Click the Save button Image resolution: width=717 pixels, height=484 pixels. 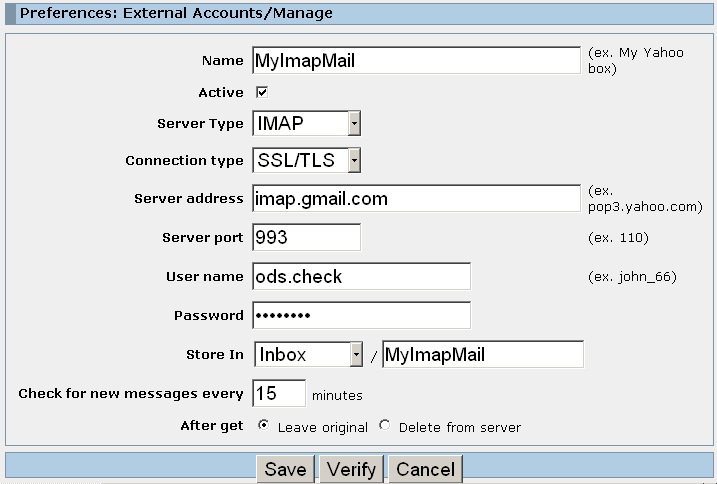point(285,469)
